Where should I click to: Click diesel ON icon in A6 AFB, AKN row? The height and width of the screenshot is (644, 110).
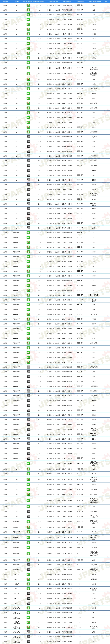point(28,512)
